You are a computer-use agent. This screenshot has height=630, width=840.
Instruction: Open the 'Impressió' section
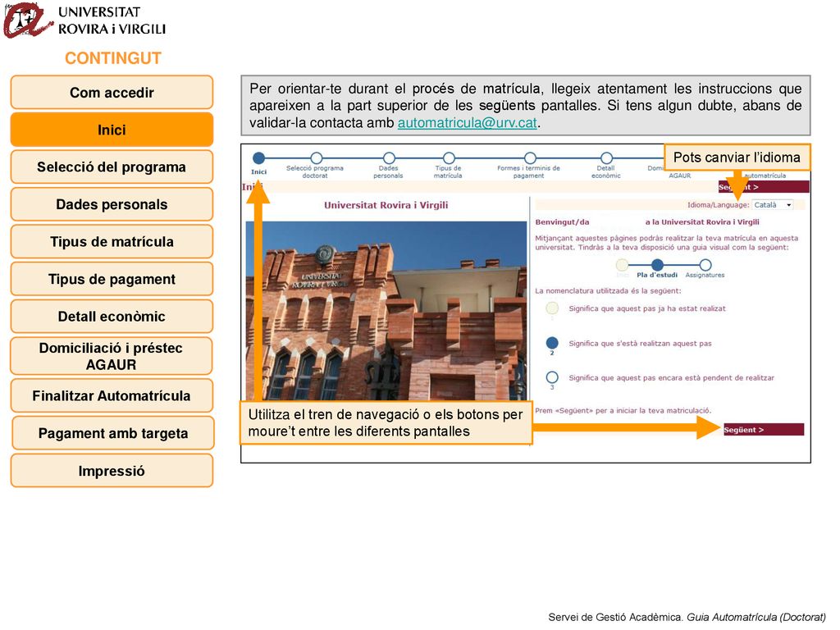112,470
